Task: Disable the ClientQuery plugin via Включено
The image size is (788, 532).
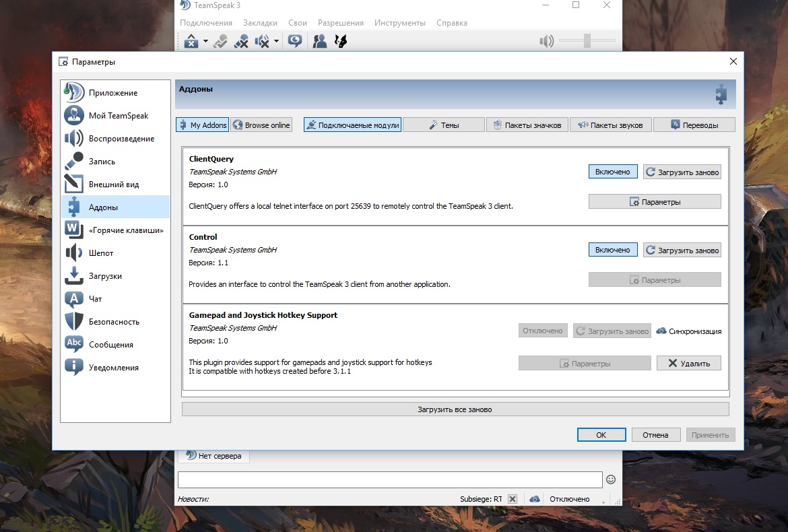Action: [x=613, y=172]
